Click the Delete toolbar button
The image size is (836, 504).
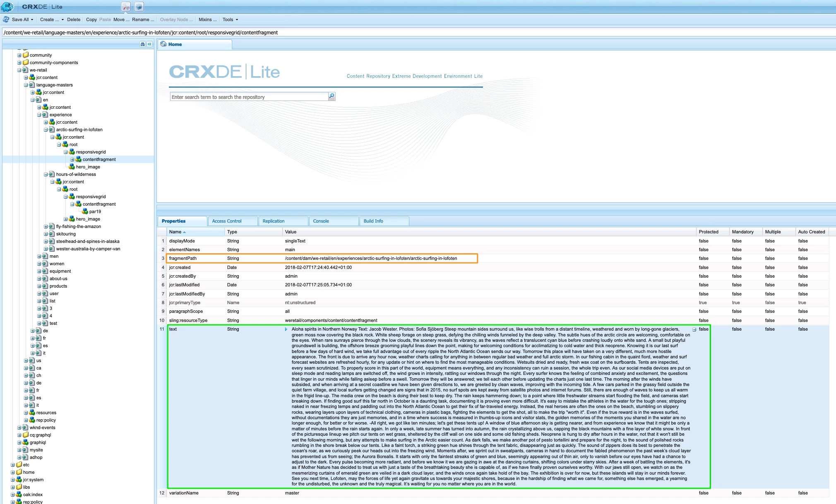pyautogui.click(x=74, y=19)
